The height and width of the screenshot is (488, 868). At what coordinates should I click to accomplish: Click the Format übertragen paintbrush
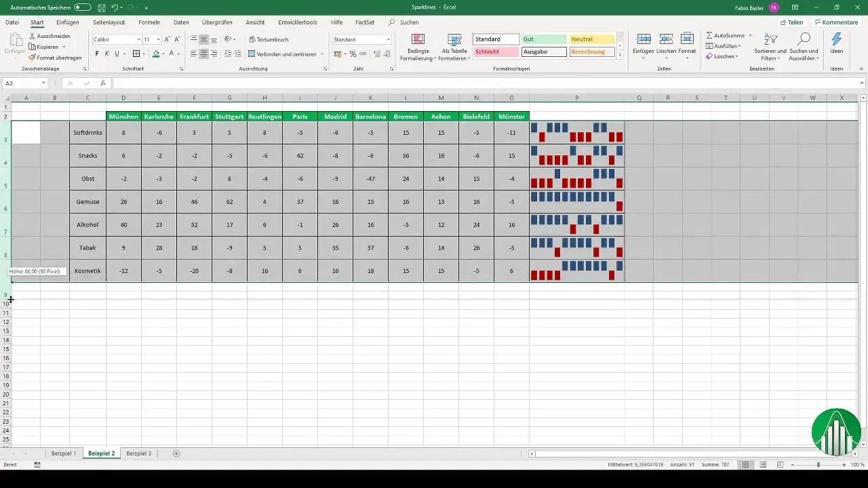(x=33, y=58)
